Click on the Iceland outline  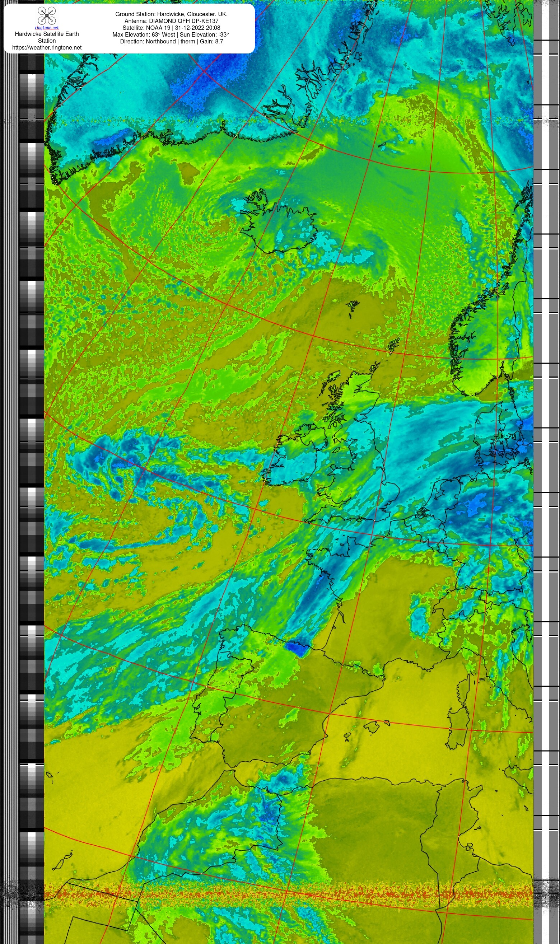pyautogui.click(x=279, y=223)
